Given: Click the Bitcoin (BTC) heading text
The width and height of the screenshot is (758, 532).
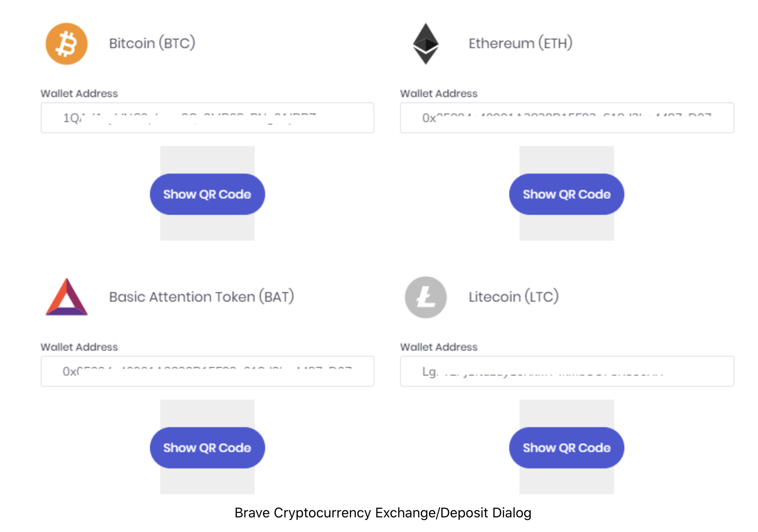Looking at the screenshot, I should click(152, 43).
